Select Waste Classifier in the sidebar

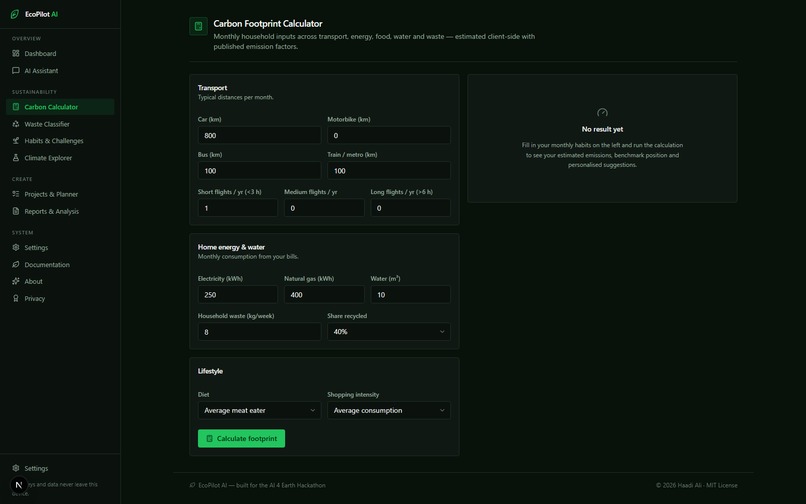coord(60,124)
